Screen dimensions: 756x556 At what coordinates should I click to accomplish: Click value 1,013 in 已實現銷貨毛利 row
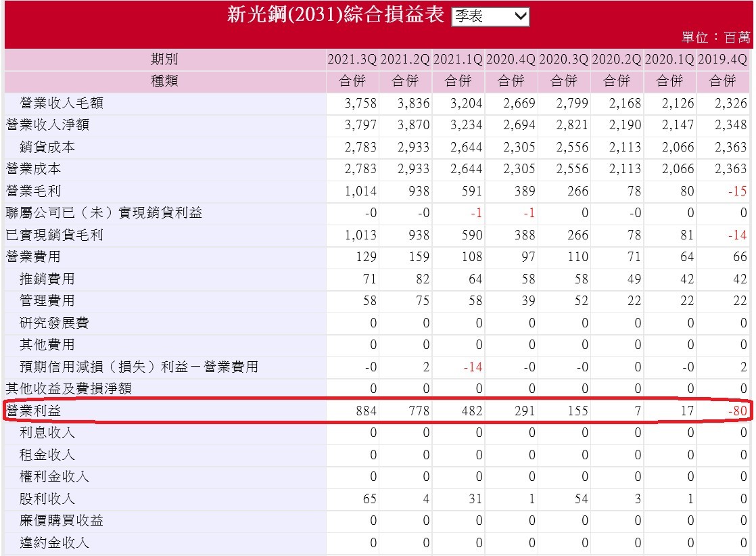tap(360, 235)
